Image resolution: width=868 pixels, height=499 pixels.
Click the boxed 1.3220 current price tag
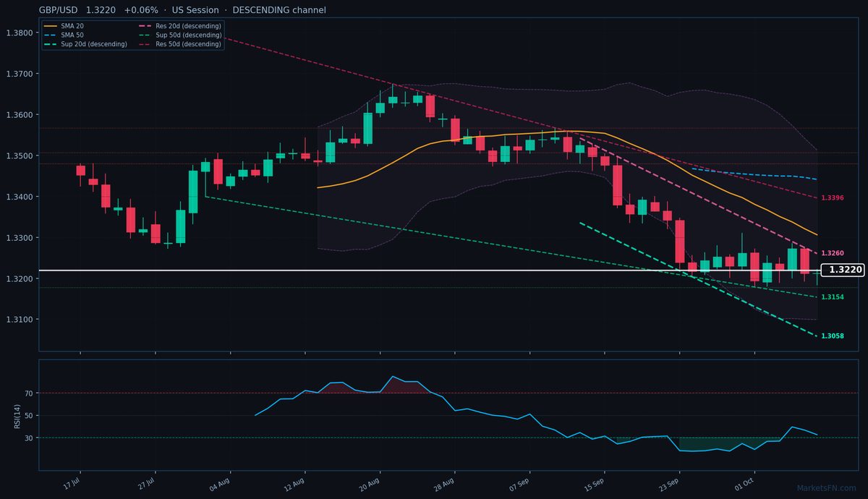pyautogui.click(x=843, y=270)
